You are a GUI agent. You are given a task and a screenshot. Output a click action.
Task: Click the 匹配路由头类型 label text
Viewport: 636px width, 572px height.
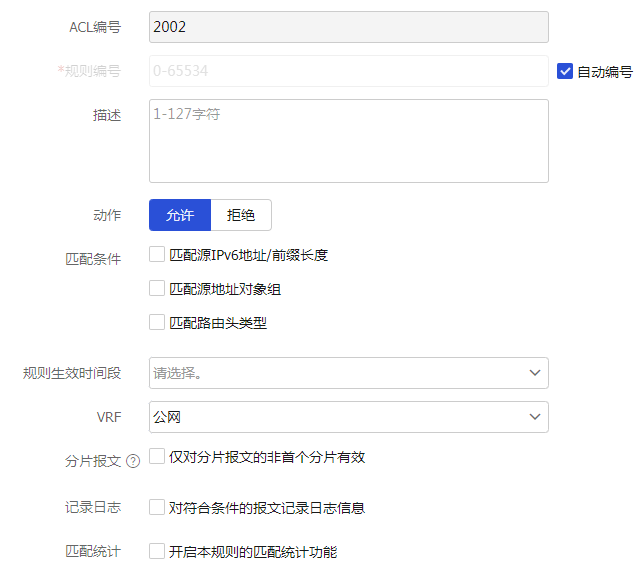point(218,322)
